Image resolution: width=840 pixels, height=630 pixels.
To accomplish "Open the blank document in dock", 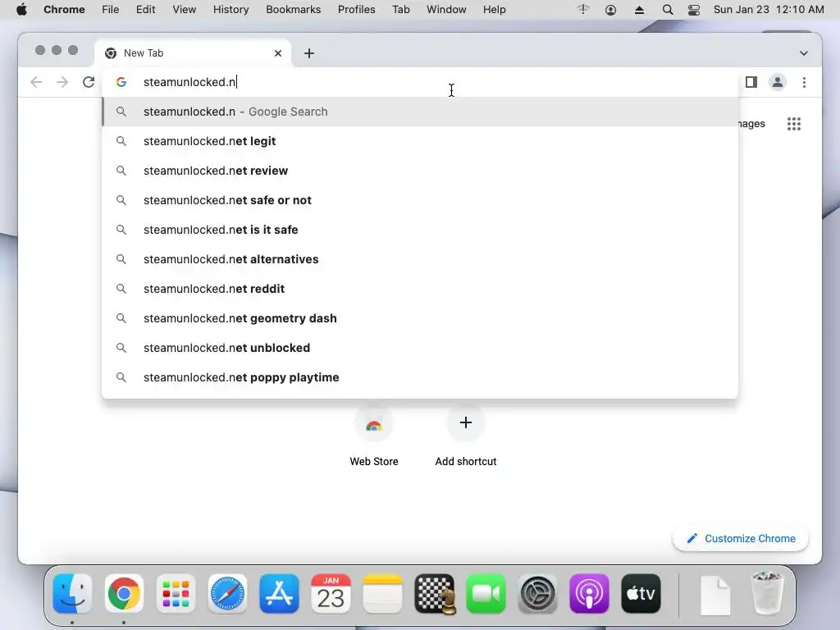I will pyautogui.click(x=715, y=595).
